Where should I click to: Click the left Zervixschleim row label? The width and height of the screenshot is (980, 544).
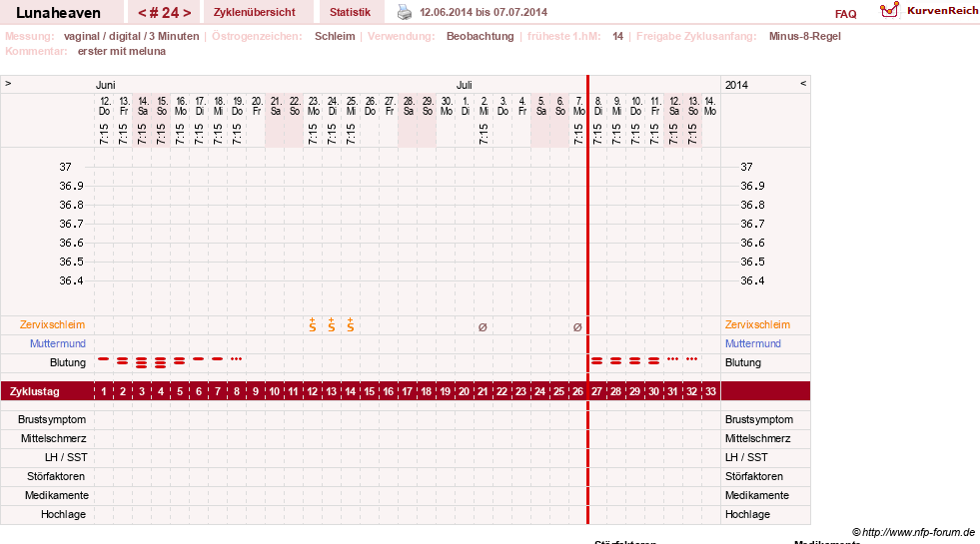click(x=53, y=324)
